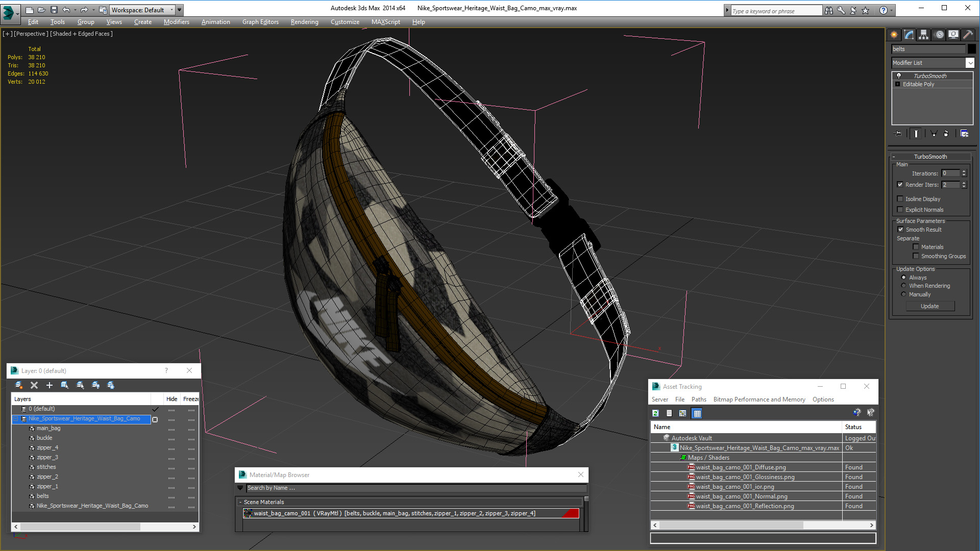Collapse the Nike_Sportswear_Heritage_Waist_Bag_Camo layer
Viewport: 980px width, 551px height.
click(x=16, y=419)
